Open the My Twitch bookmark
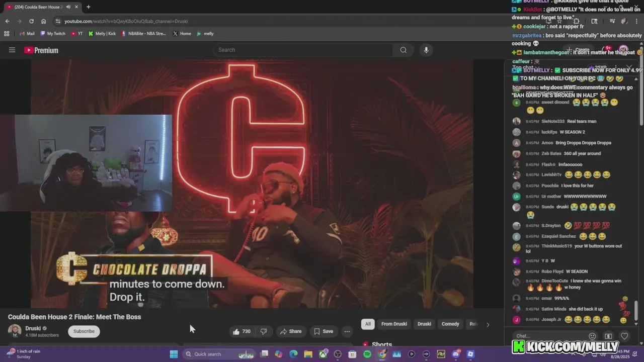 pyautogui.click(x=53, y=34)
